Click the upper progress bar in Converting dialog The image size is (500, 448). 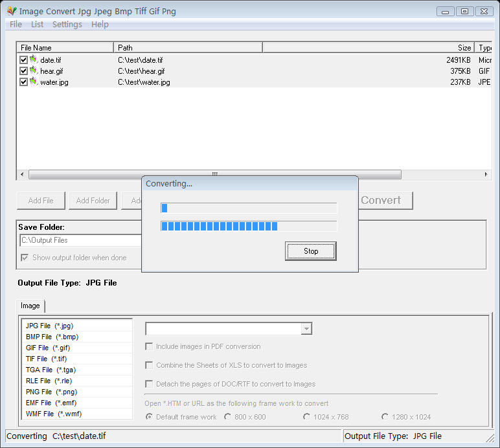(249, 208)
